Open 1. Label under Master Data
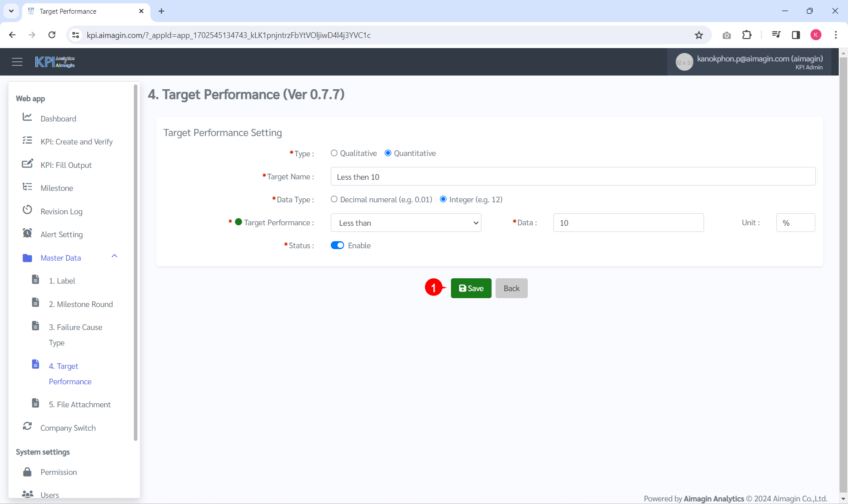848x504 pixels. 63,280
